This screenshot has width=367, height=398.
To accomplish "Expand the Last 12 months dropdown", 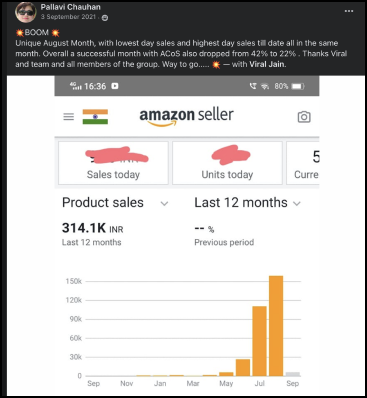I will point(297,203).
